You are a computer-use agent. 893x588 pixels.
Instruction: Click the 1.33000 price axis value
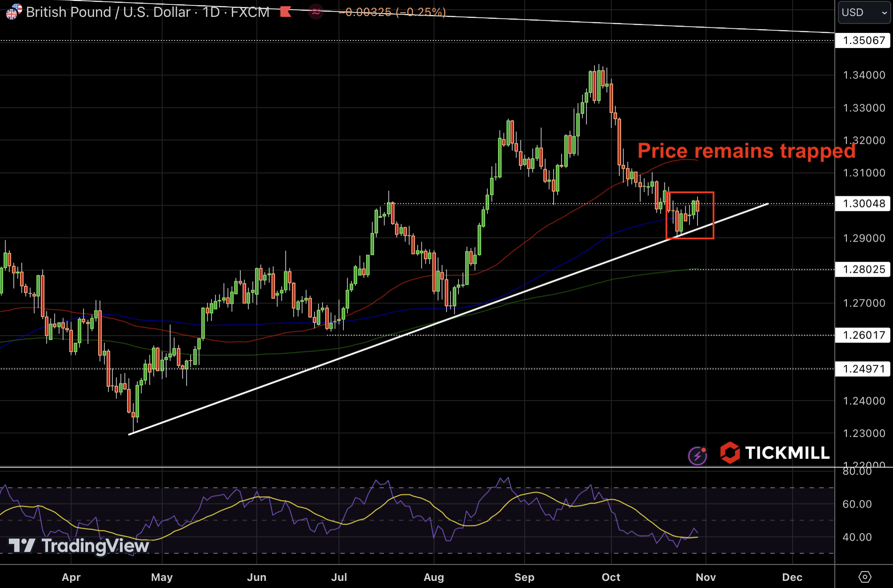[x=864, y=108]
